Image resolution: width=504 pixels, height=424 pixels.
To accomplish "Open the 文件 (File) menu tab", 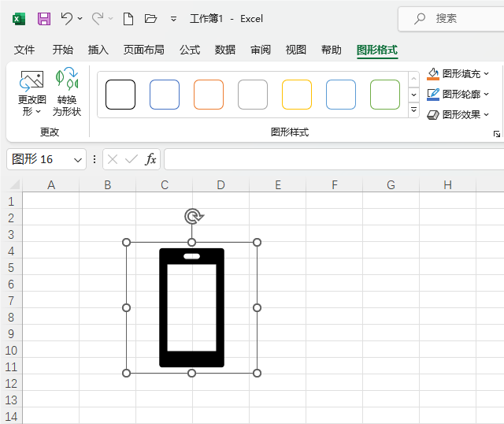I will coord(24,50).
